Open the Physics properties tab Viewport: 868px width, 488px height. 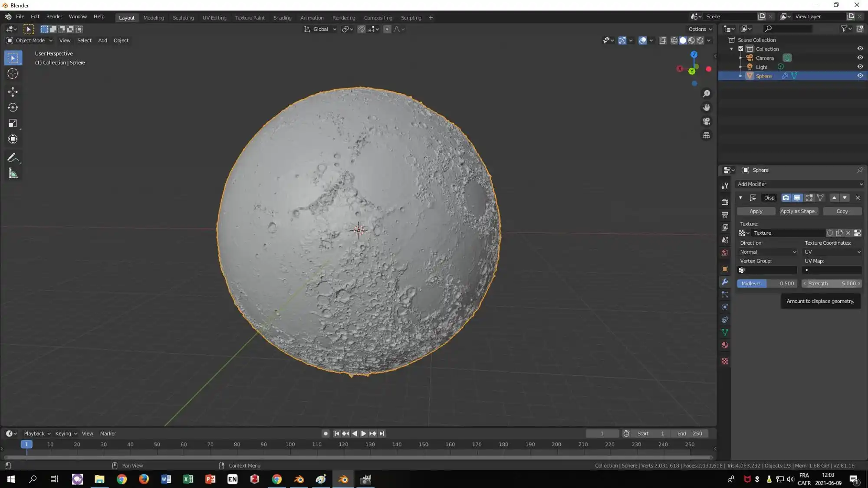[724, 307]
